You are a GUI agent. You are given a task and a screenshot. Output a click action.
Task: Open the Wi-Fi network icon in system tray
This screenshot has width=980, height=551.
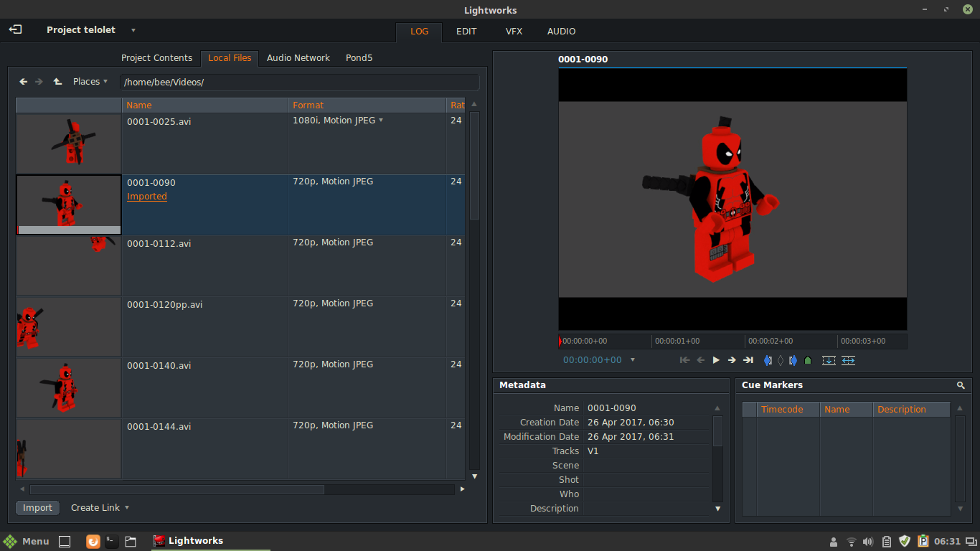point(852,542)
